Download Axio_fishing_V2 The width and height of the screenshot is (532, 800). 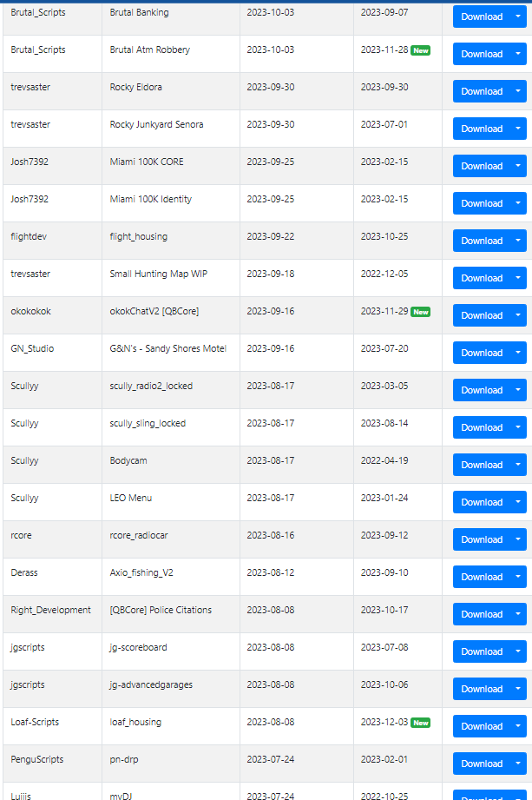482,577
